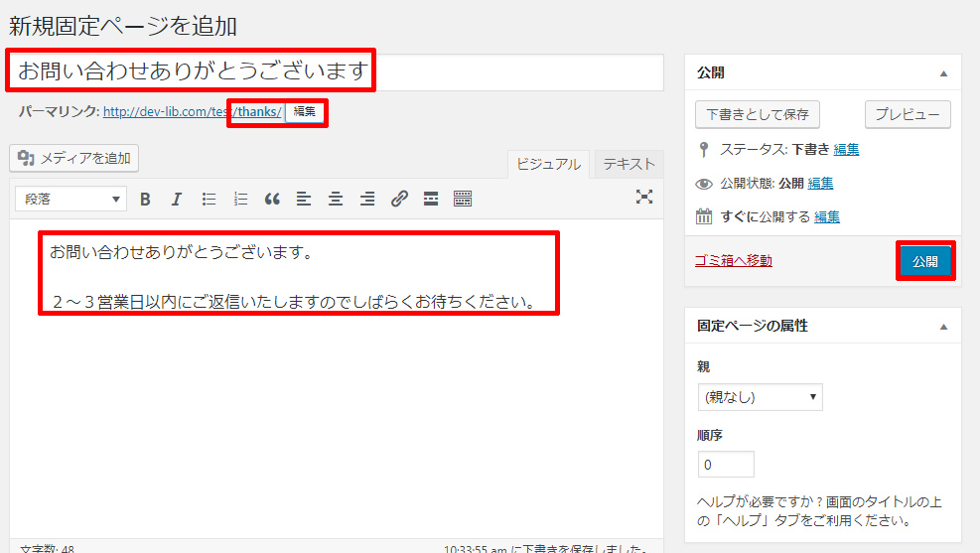Apply blockquote formatting
The image size is (980, 553).
(x=272, y=199)
